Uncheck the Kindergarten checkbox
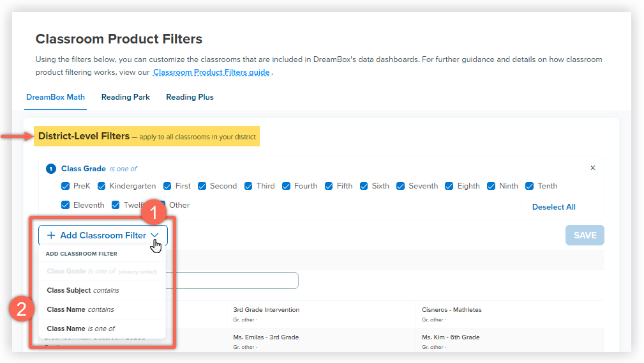Screen dimensions: 644x363 point(101,186)
